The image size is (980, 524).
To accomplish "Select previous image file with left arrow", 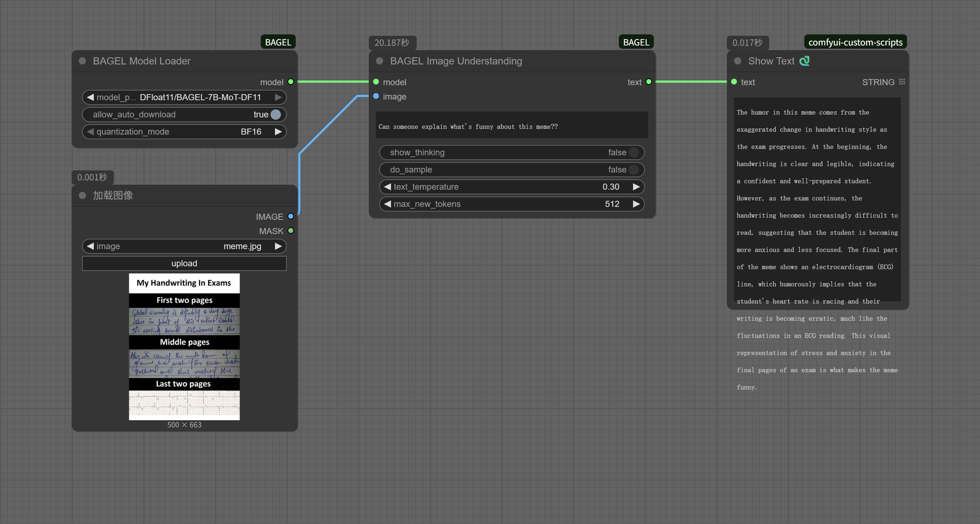I will 90,246.
